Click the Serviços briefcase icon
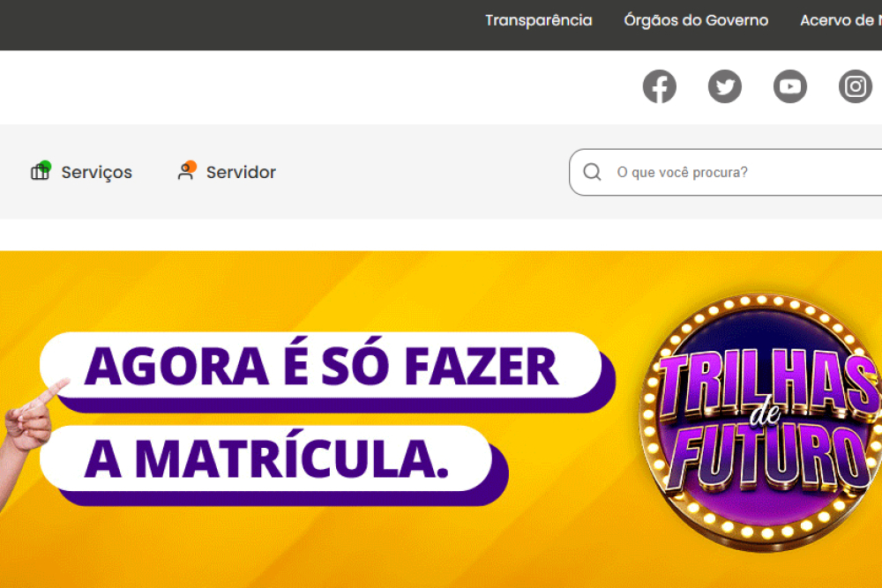The height and width of the screenshot is (588, 882). tap(40, 171)
